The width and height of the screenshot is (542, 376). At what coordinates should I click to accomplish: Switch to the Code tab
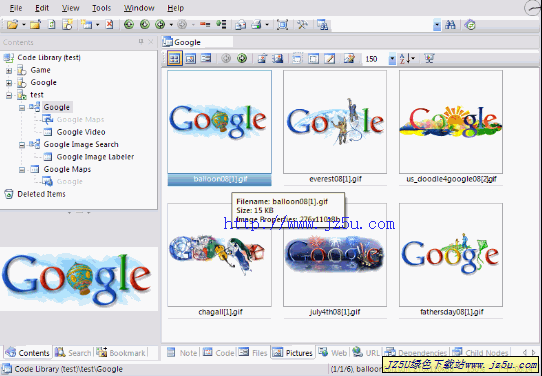click(x=218, y=352)
